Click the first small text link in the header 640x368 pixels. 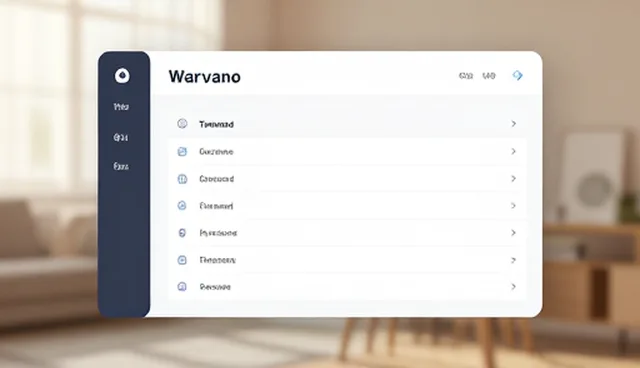[466, 75]
